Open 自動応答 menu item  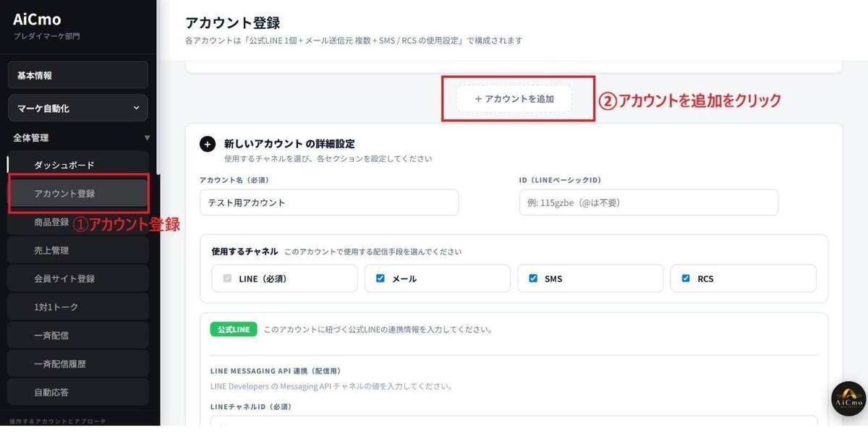click(78, 393)
